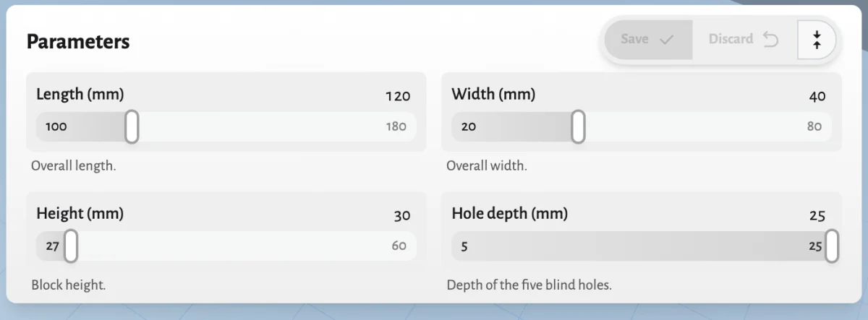This screenshot has height=320, width=868.
Task: Click the Width slider minimum label 20
Action: click(x=468, y=126)
